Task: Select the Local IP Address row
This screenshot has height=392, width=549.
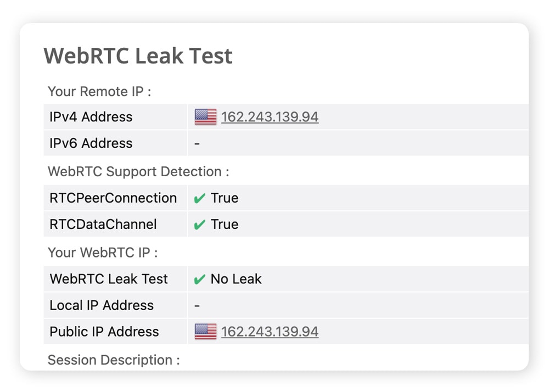Action: coord(101,305)
